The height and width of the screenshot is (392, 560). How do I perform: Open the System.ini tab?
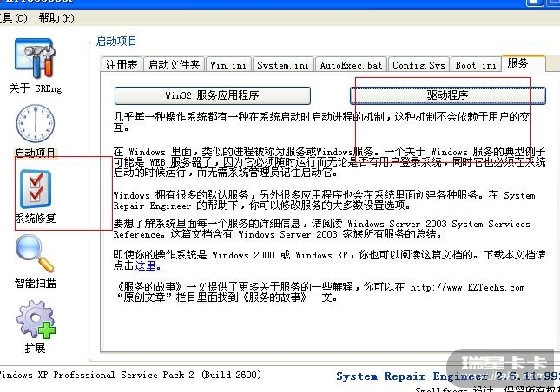click(x=283, y=65)
